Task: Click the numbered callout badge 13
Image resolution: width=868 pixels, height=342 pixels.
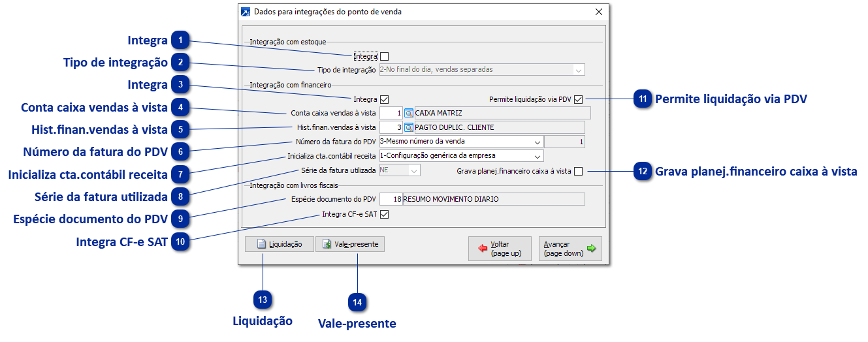Action: tap(263, 300)
